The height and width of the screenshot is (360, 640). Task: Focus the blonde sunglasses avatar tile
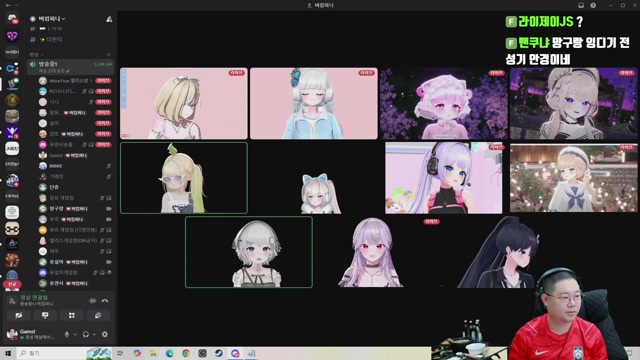pos(184,178)
